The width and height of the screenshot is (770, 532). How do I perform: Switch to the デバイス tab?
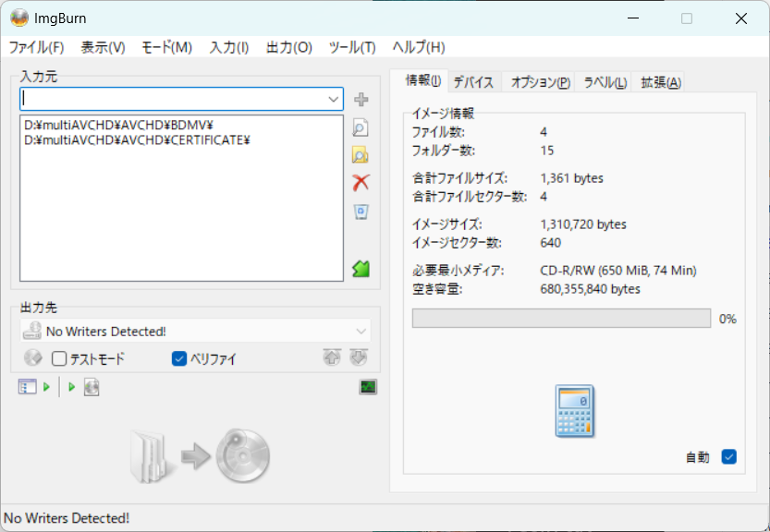click(473, 82)
